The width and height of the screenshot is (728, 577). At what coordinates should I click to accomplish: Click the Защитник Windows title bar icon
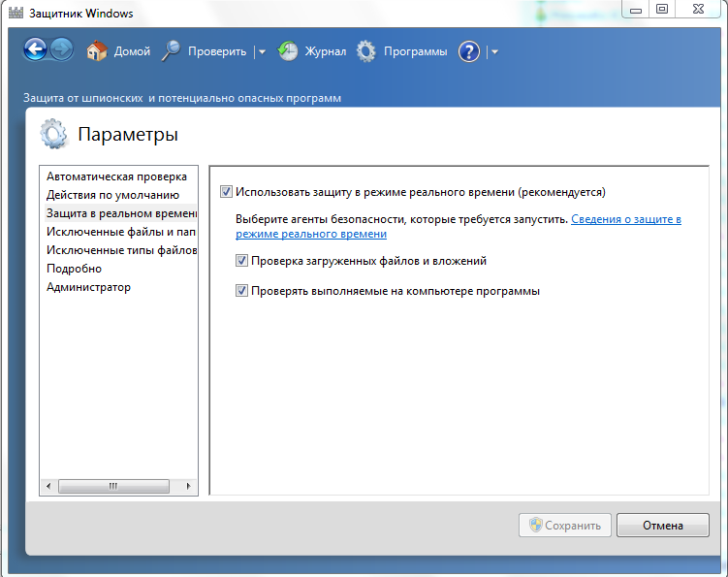[16, 13]
